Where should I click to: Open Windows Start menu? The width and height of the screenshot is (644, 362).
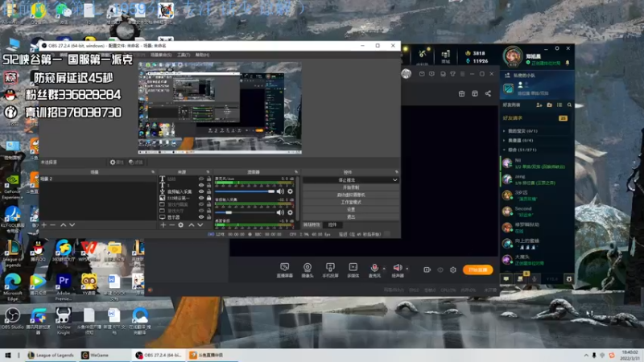8,355
